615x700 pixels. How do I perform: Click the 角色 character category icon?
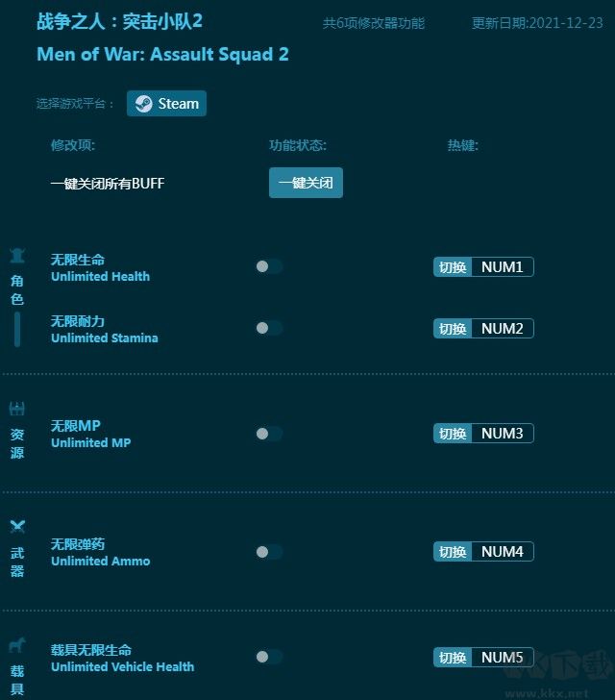pos(17,256)
